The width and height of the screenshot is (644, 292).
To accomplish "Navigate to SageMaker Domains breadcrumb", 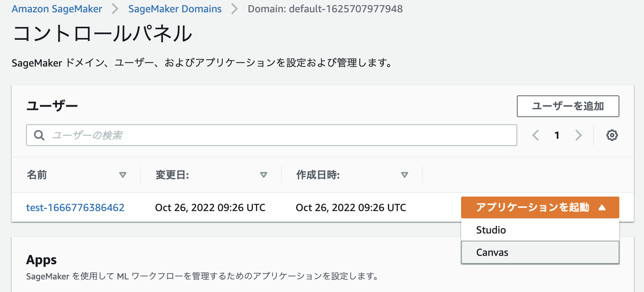I will click(x=175, y=9).
